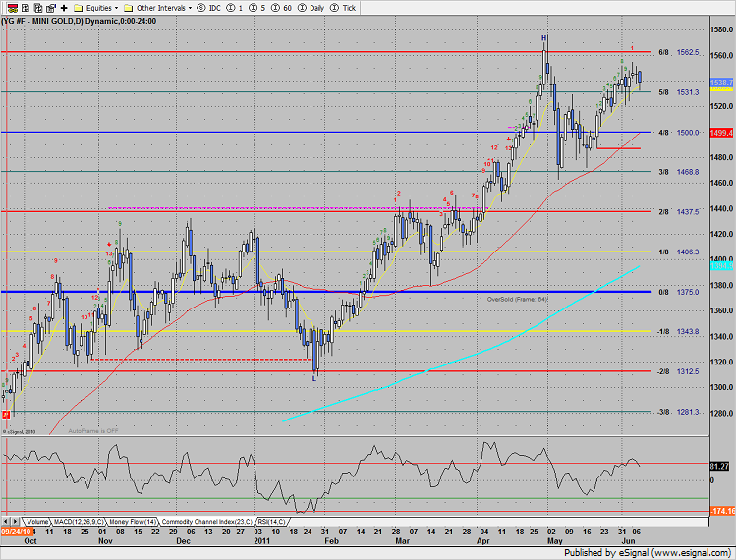Click the H marker at the chart high

[544, 38]
